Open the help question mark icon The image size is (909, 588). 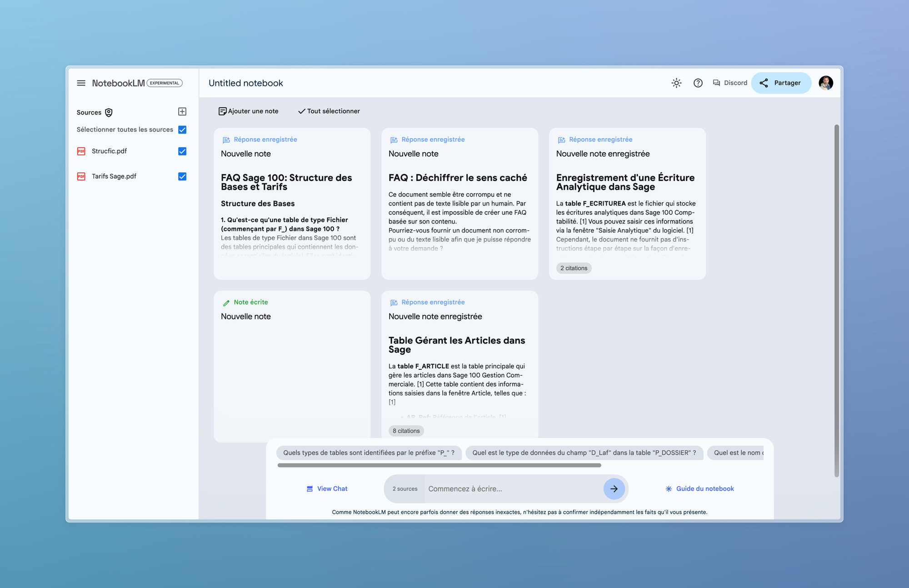[x=698, y=83]
